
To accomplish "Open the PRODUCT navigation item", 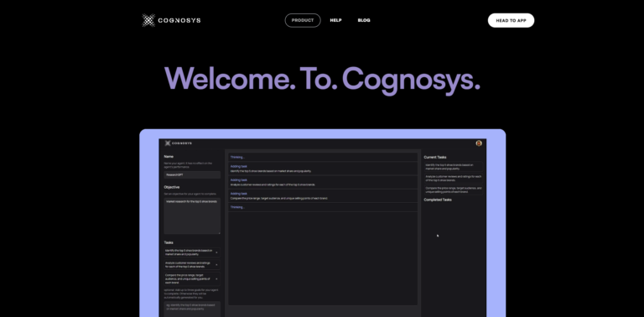I will pos(303,20).
